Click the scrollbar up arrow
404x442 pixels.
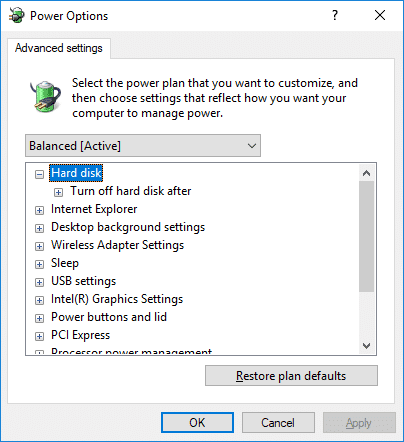367,173
